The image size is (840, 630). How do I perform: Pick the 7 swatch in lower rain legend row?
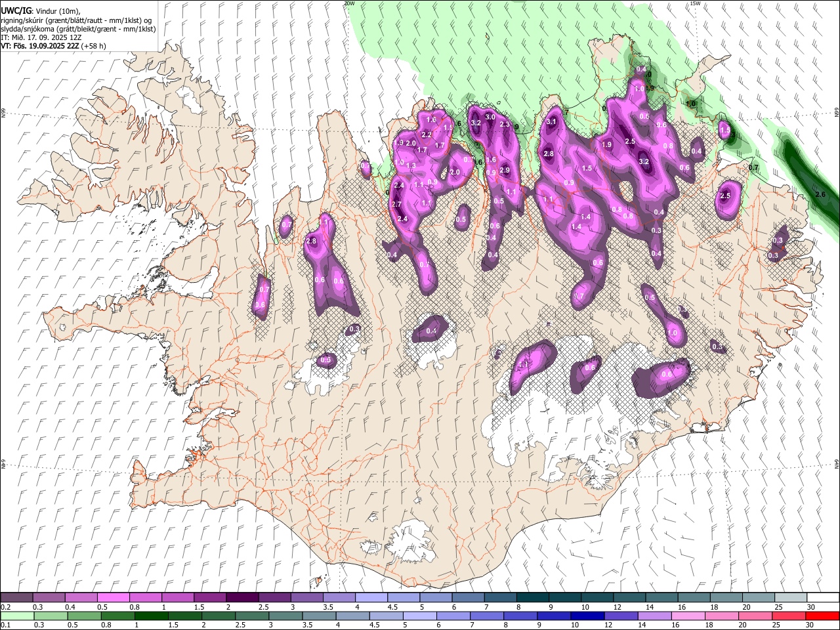click(487, 616)
